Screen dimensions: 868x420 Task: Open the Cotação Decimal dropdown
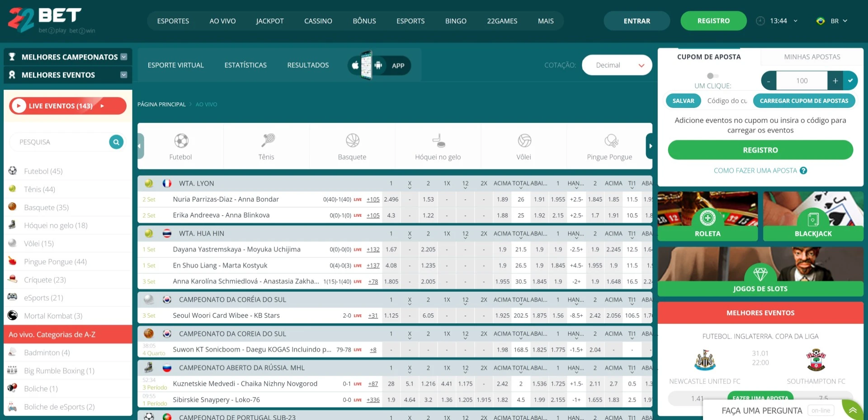tap(617, 65)
